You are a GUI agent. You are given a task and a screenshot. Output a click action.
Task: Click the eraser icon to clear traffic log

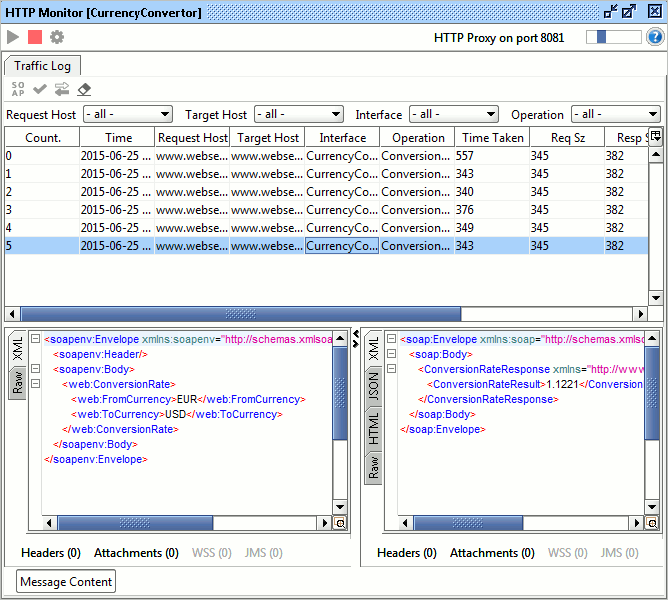(84, 90)
